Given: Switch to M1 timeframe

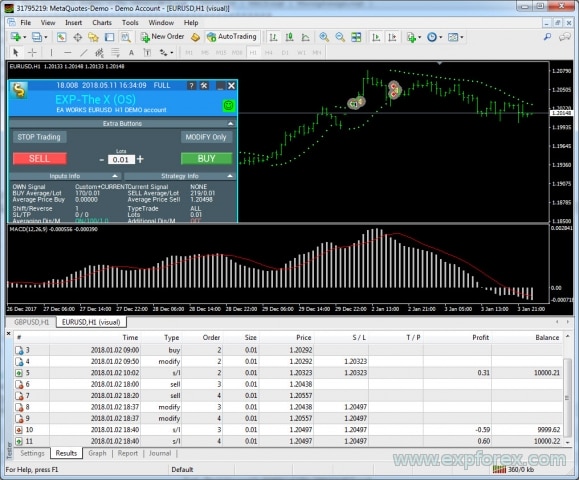Looking at the screenshot, I should pos(189,52).
